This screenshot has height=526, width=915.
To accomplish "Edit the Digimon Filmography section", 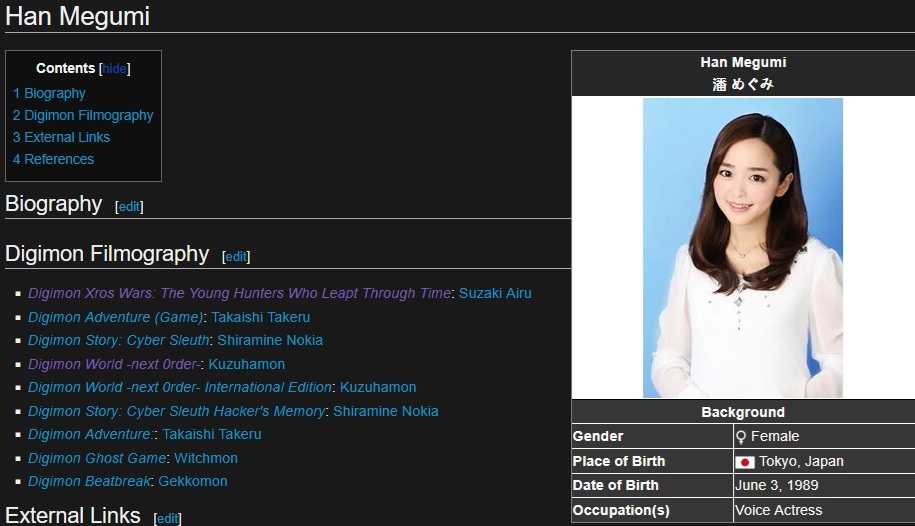I will point(236,257).
